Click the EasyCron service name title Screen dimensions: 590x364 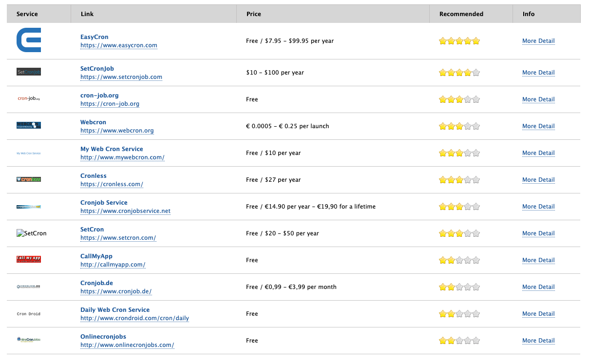[x=95, y=37]
